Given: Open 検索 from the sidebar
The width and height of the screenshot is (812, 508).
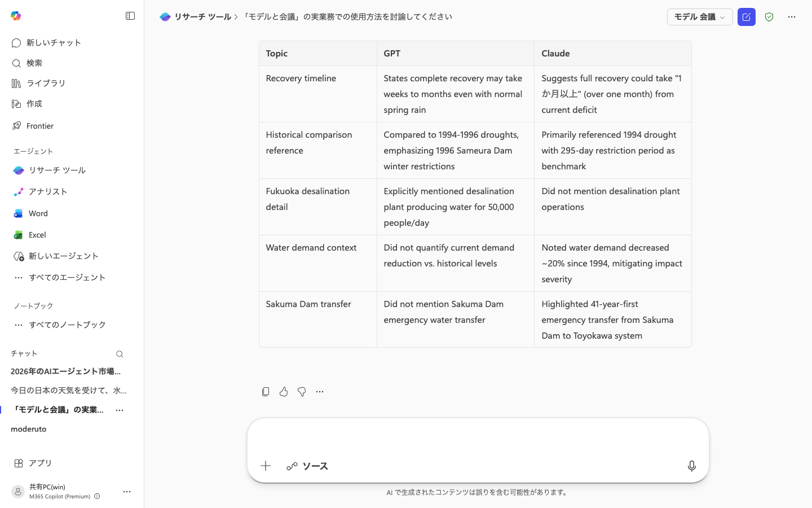Looking at the screenshot, I should 34,63.
